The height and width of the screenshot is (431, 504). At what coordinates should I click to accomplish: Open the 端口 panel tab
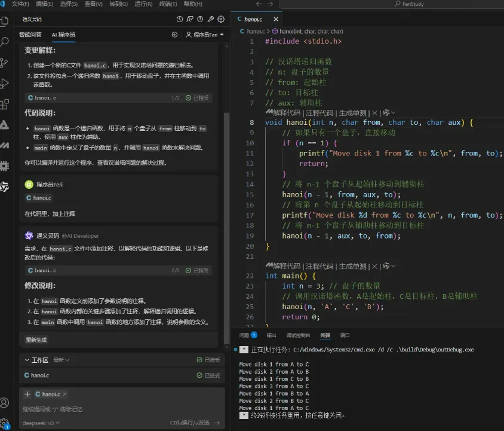[x=345, y=335]
